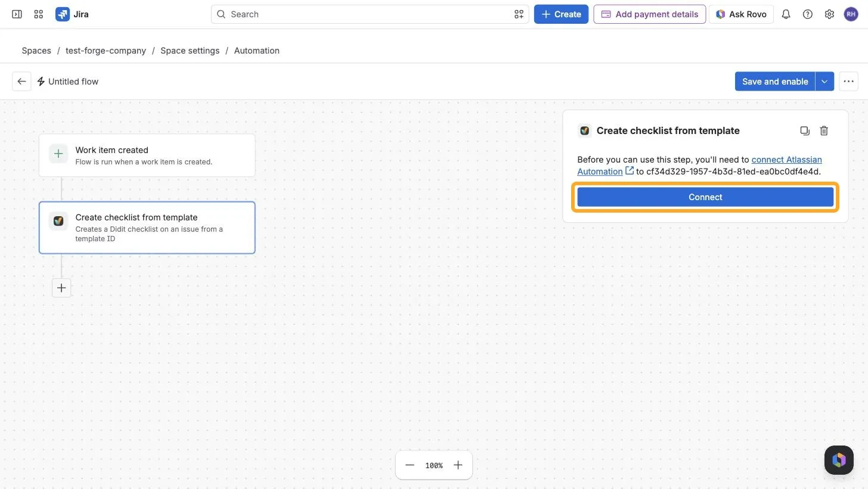Select the Create checklist from template step card

(x=147, y=228)
